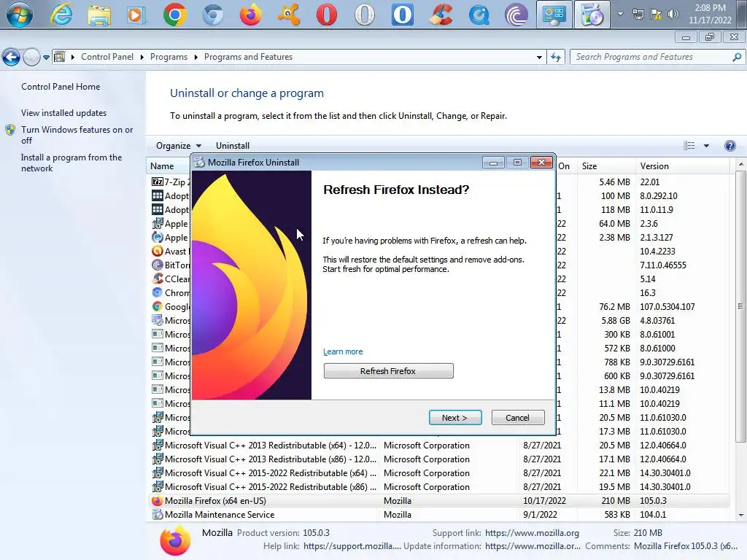Open Help question mark icon

(x=729, y=146)
